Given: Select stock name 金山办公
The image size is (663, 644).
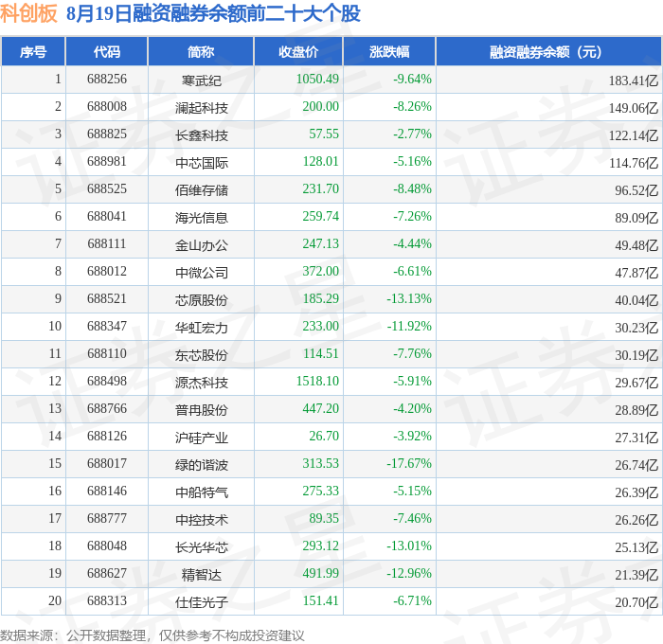Looking at the screenshot, I should point(201,245).
